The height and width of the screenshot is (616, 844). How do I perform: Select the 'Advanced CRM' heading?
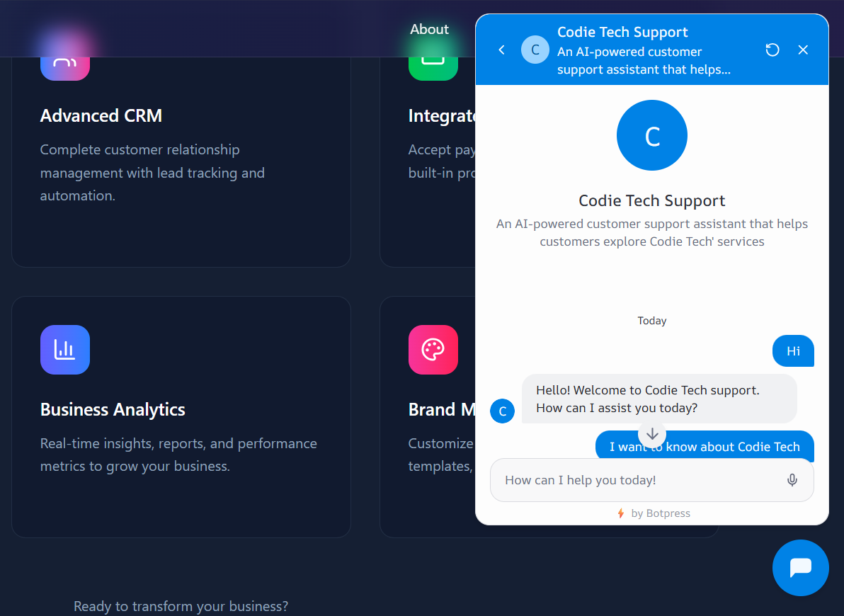tap(101, 116)
